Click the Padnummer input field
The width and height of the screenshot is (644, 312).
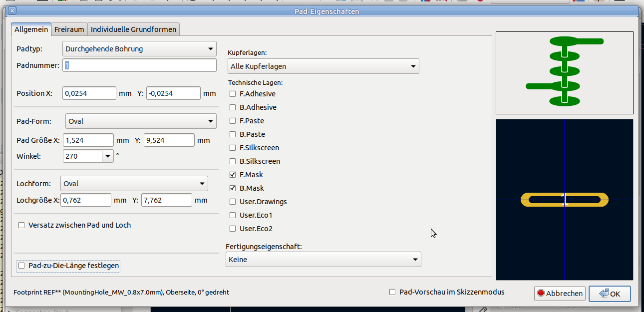(139, 65)
